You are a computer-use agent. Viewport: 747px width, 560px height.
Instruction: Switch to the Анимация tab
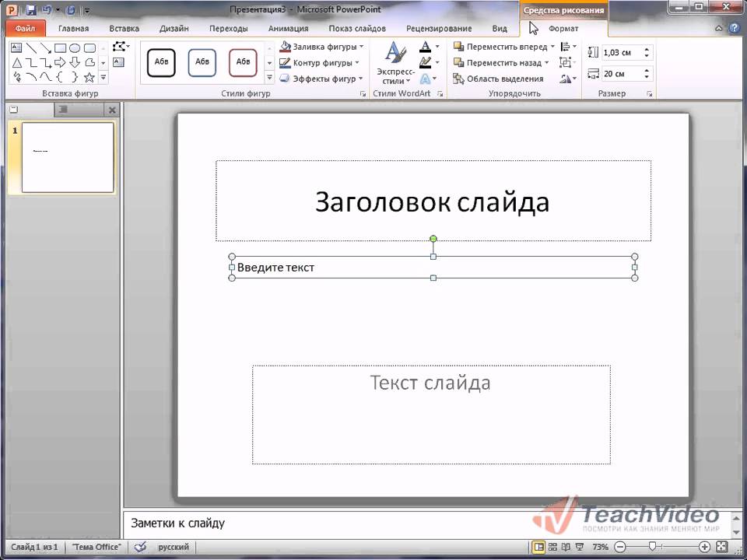[x=288, y=29]
